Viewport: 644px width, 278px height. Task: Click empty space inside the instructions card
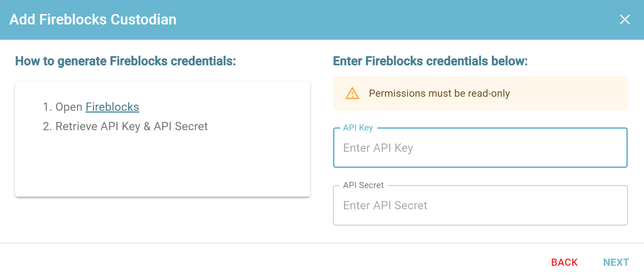(x=163, y=165)
